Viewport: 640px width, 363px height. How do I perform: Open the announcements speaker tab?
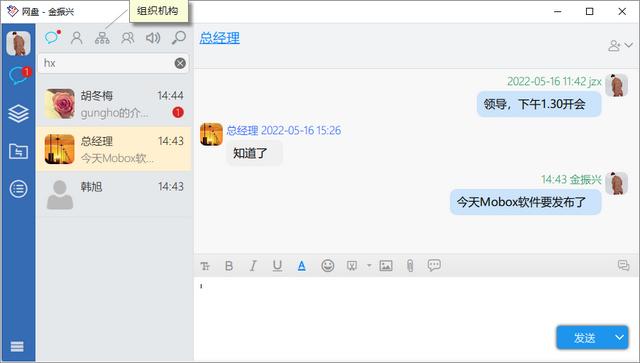coord(153,38)
